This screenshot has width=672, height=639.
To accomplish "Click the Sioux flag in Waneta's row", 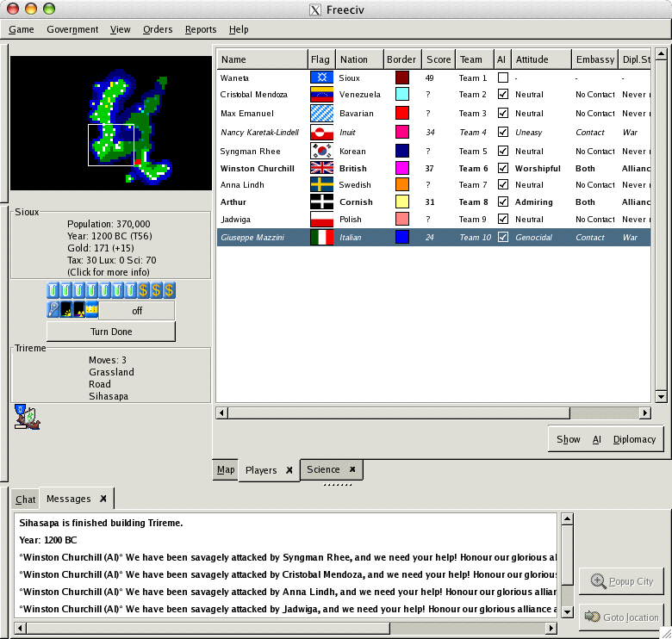I will (322, 78).
